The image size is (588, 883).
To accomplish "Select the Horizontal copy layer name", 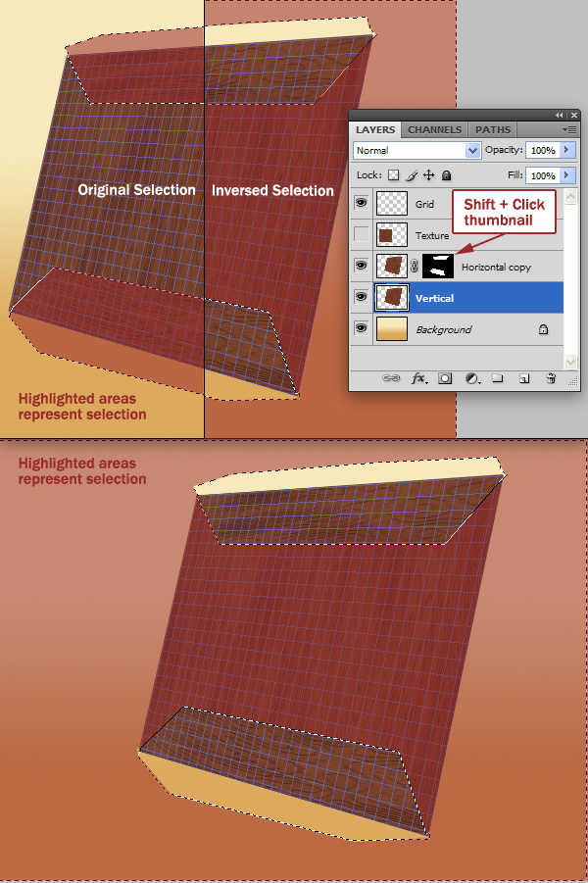I will [496, 267].
